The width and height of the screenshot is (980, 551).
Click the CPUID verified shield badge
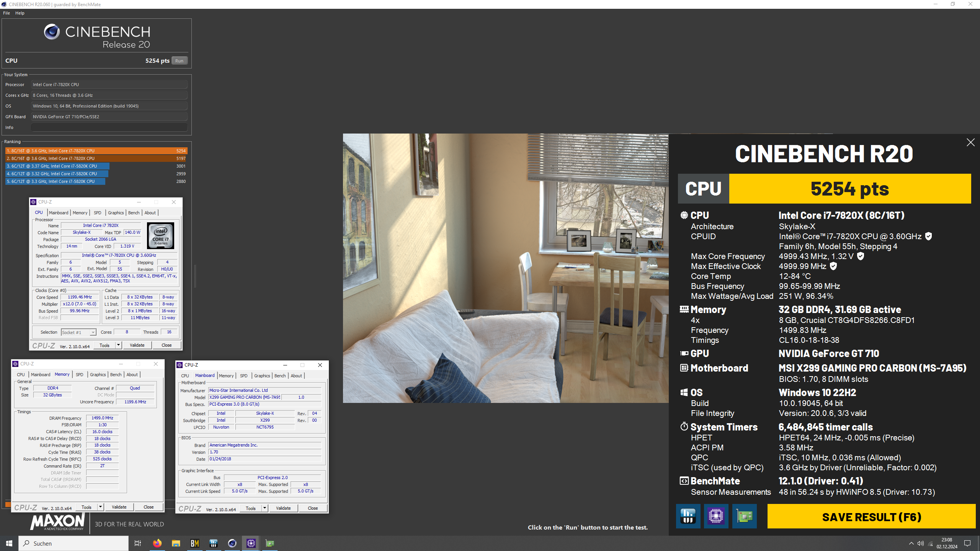(928, 236)
